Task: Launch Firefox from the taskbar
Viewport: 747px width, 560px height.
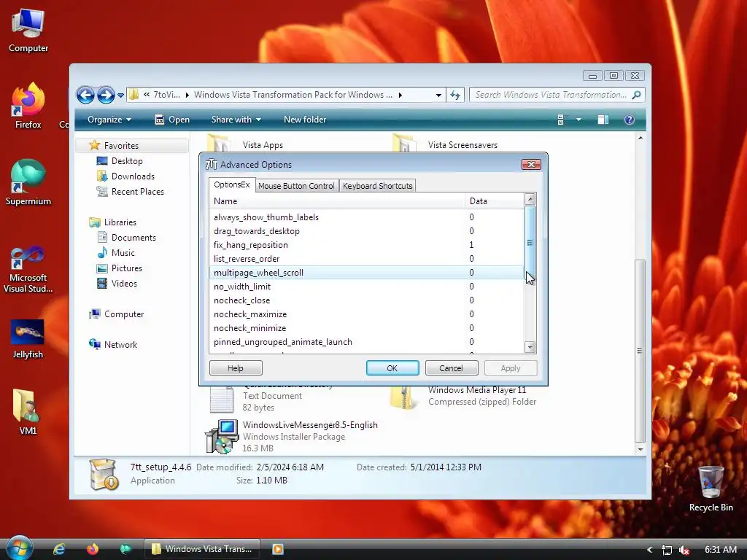Action: 93,549
